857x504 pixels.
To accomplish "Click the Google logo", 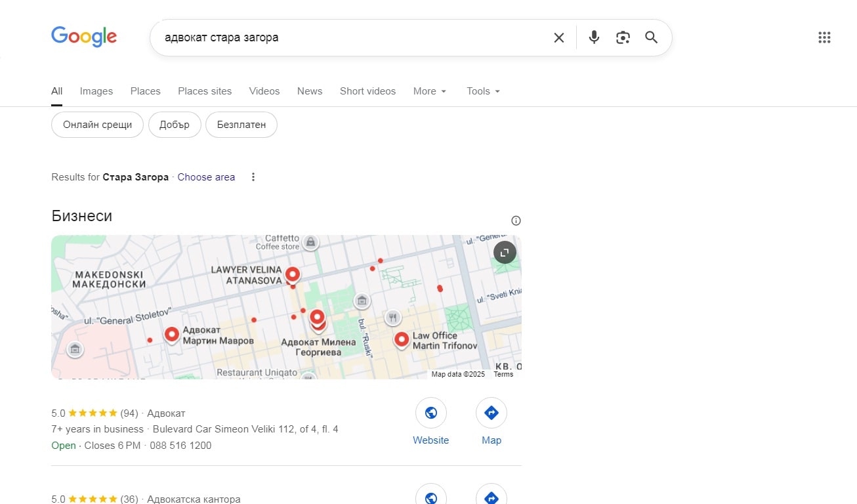I will (x=84, y=37).
